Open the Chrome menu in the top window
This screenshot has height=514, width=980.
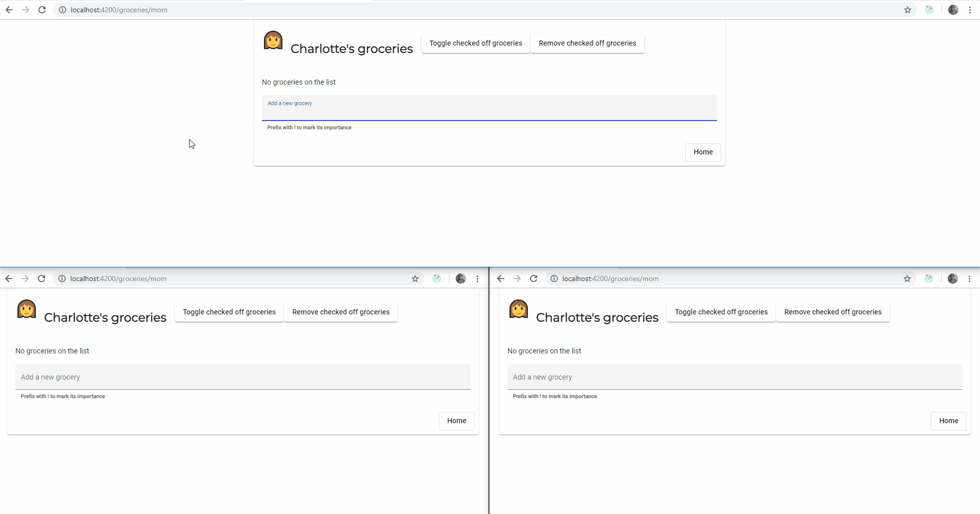[970, 10]
